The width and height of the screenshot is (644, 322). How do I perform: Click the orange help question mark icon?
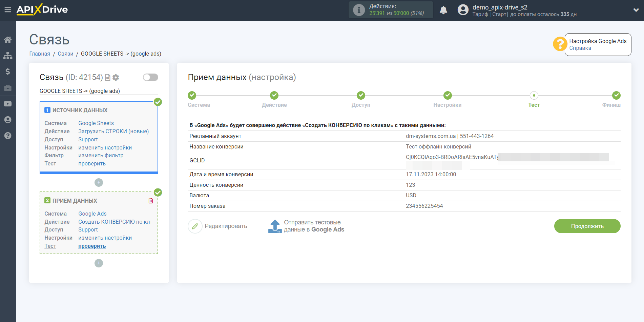click(x=560, y=44)
